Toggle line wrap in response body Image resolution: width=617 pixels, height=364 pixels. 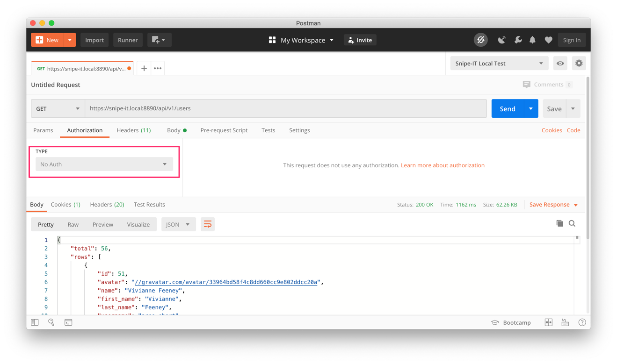208,225
